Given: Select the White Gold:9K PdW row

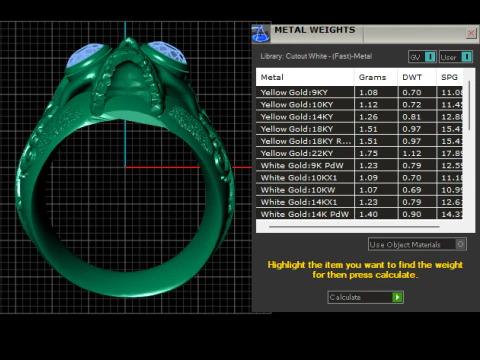Looking at the screenshot, I should point(359,165).
